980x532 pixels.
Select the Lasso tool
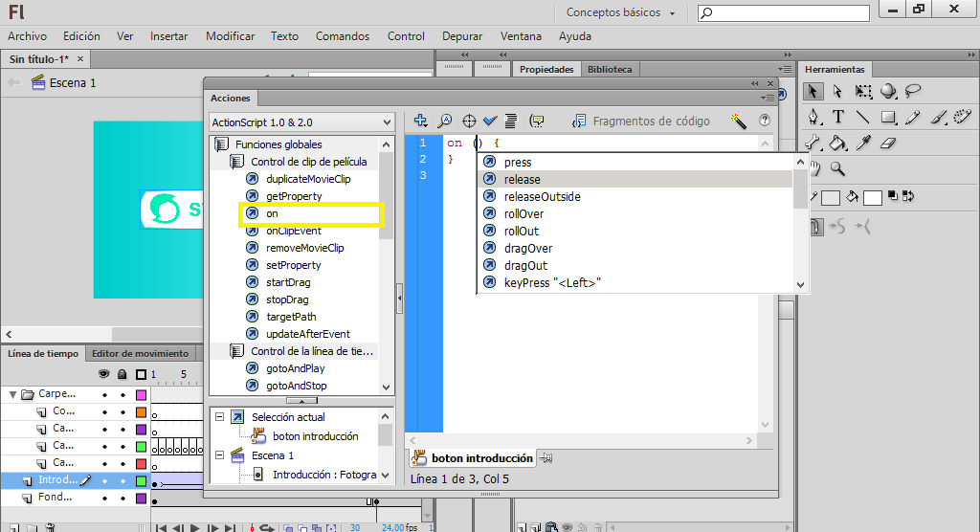coord(913,91)
